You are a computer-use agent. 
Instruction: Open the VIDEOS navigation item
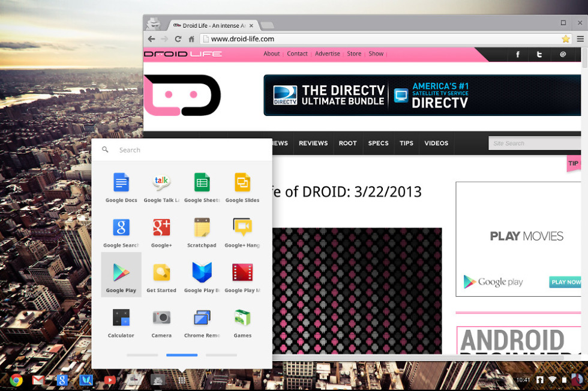[x=436, y=144]
